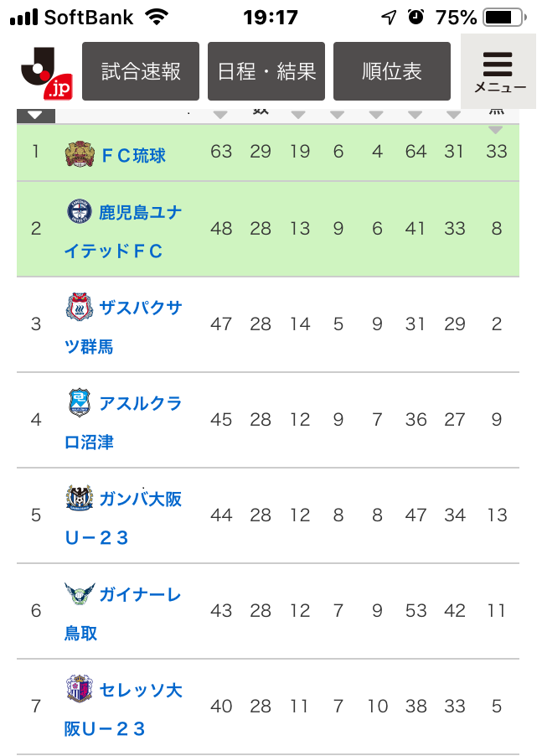Tap the ガンバ大阪U-23 team crest
The width and height of the screenshot is (542, 756).
(x=79, y=498)
